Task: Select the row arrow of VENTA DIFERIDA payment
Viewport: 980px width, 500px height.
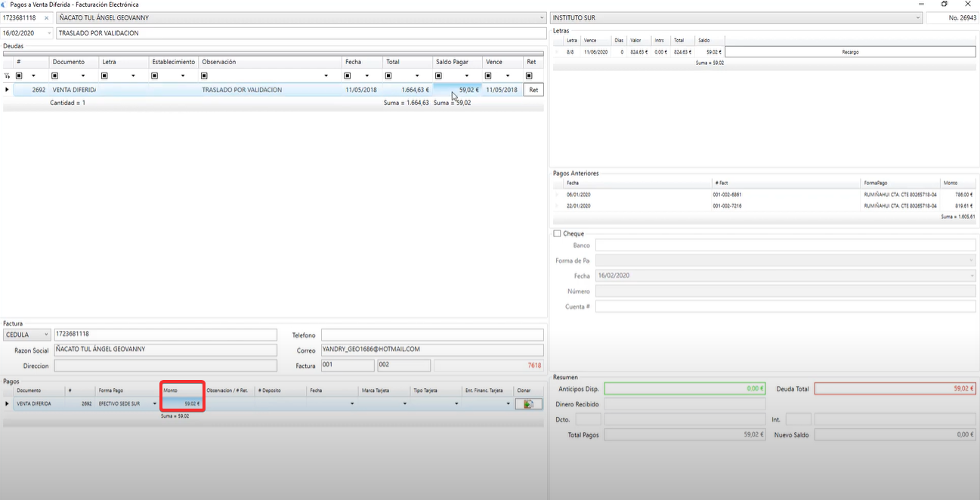Action: point(8,404)
